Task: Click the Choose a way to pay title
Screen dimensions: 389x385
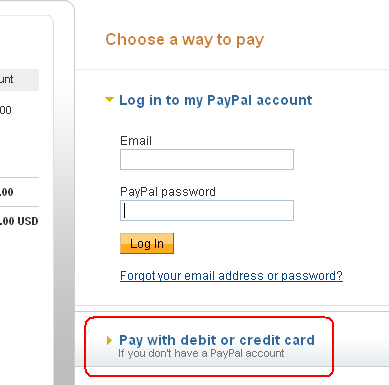Action: [185, 40]
